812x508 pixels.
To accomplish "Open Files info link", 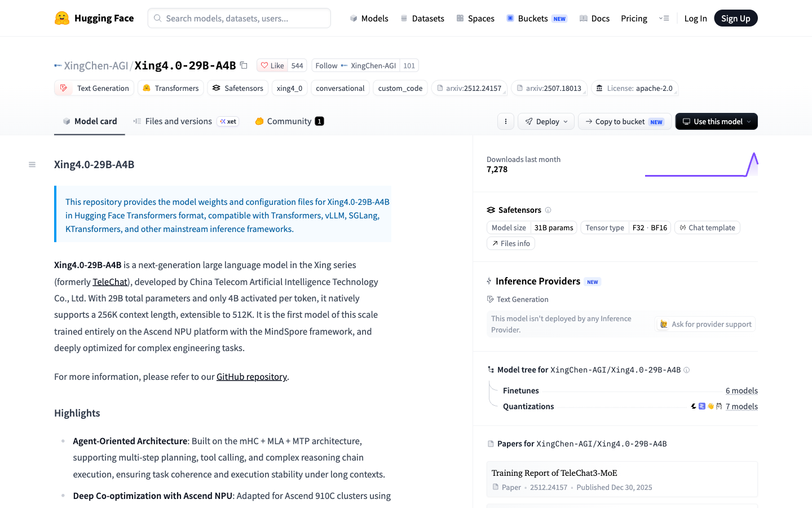I will [511, 243].
